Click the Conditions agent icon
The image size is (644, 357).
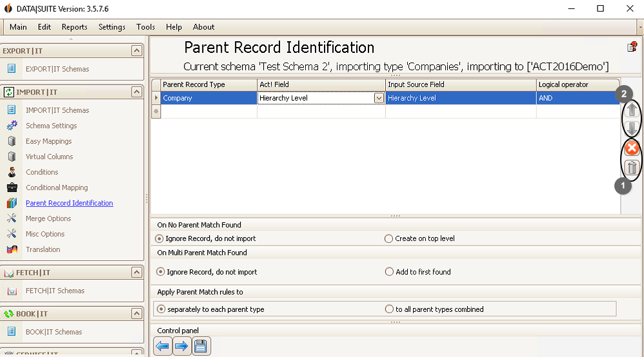coord(12,172)
